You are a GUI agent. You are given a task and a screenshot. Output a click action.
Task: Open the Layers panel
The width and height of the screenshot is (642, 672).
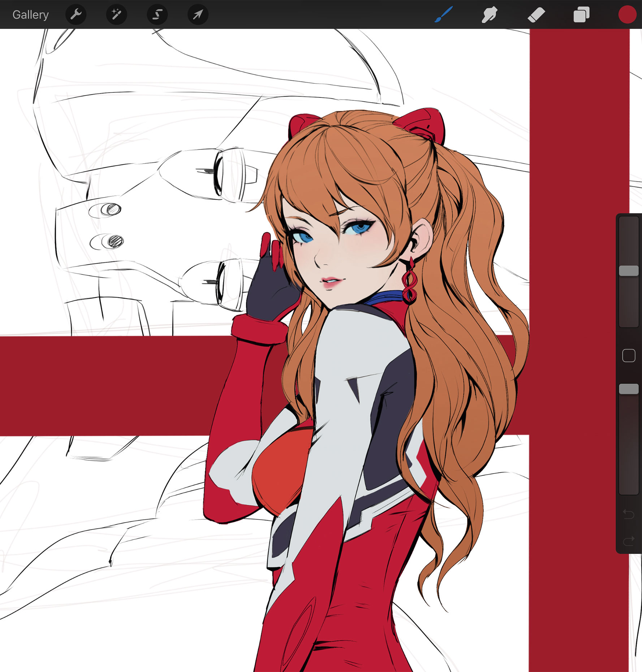582,15
